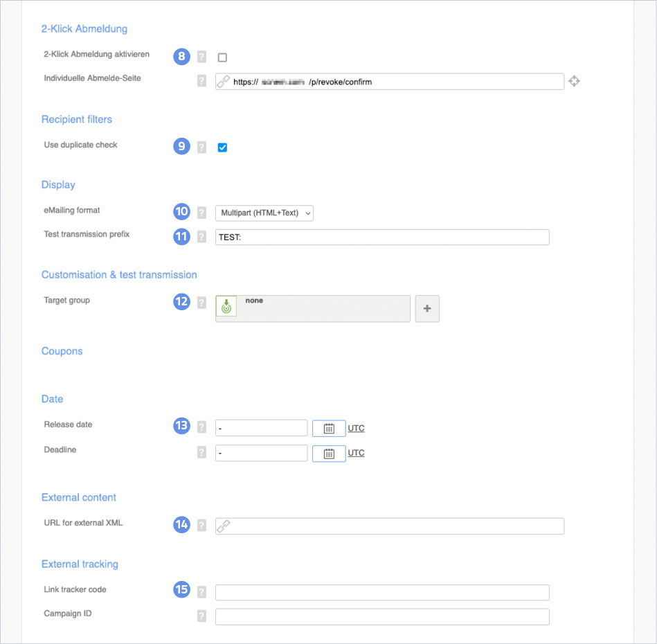Click help icon for URL for external XML
The width and height of the screenshot is (657, 644).
click(201, 525)
